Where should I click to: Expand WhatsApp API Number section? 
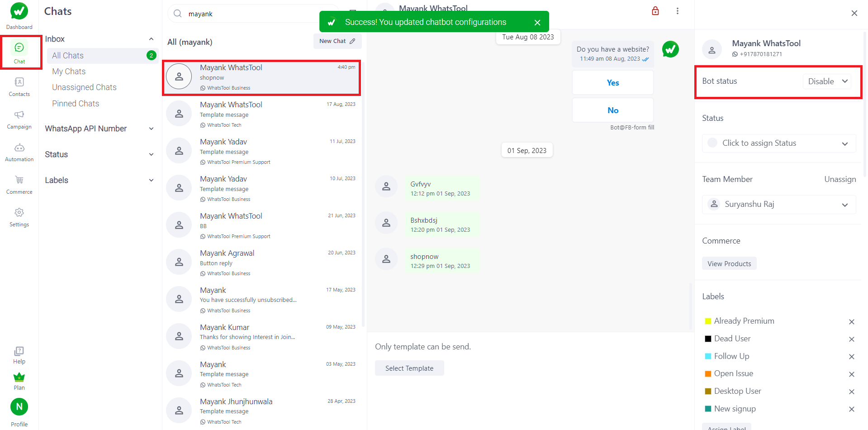point(100,129)
